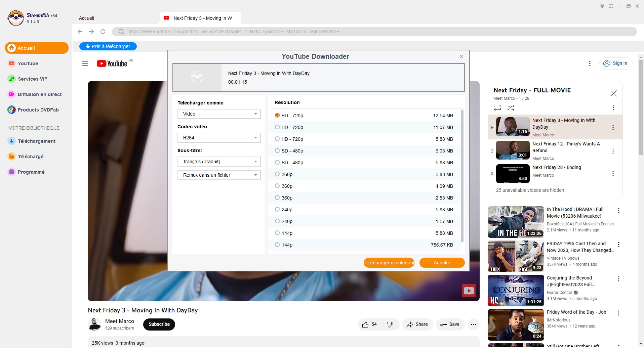Open Remux dans un fichier dropdown
Image resolution: width=644 pixels, height=348 pixels.
(x=219, y=175)
